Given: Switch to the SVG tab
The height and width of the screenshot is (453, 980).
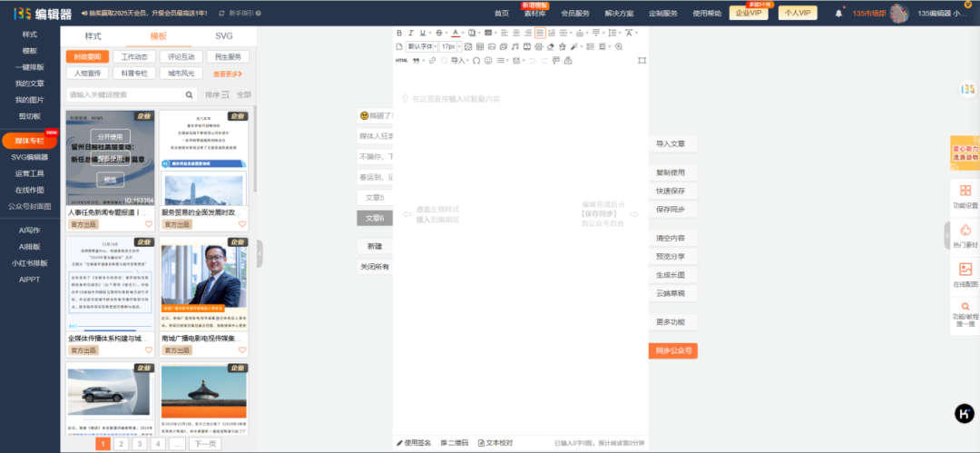Looking at the screenshot, I should pyautogui.click(x=224, y=36).
